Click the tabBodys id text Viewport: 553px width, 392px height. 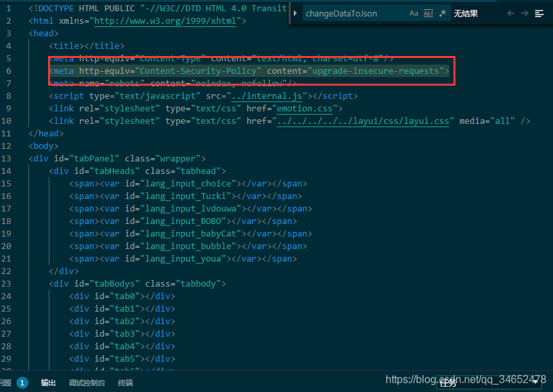click(x=115, y=283)
